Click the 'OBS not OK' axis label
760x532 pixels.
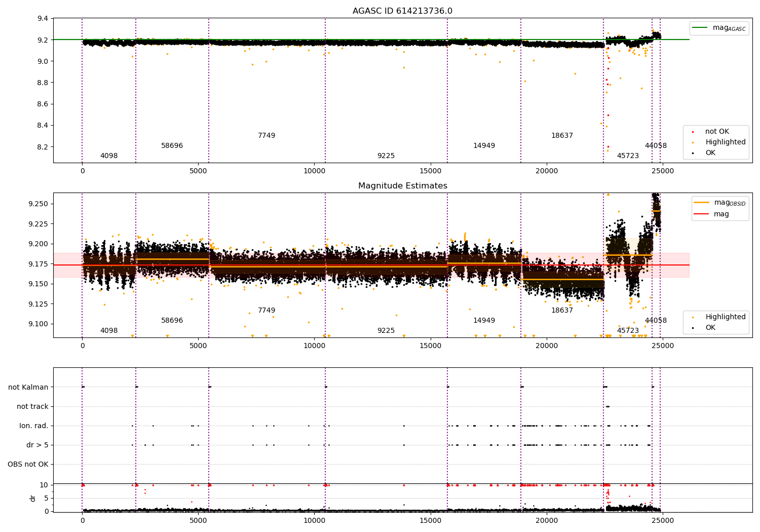[28, 465]
